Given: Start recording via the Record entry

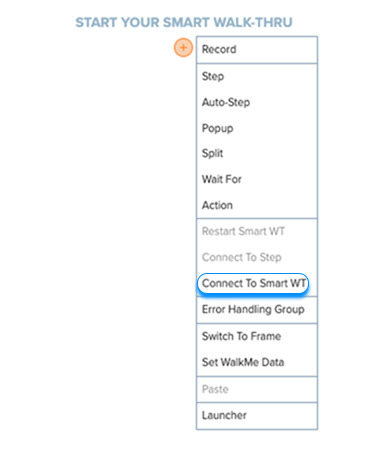Looking at the screenshot, I should [257, 50].
